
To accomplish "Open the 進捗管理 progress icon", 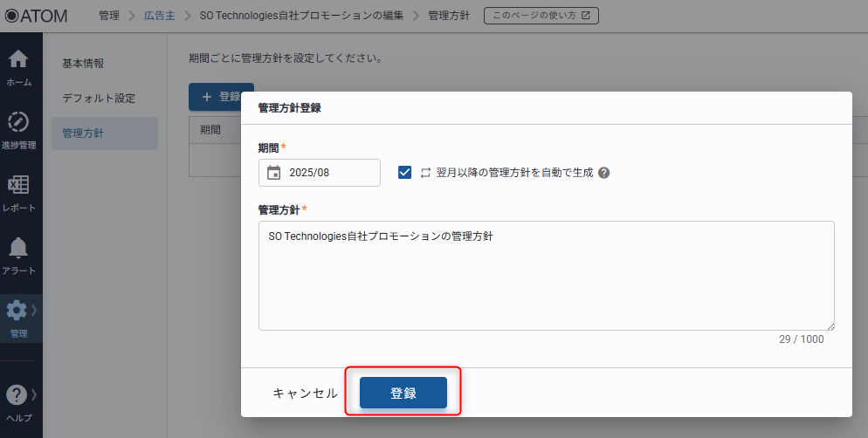I will pos(18,122).
